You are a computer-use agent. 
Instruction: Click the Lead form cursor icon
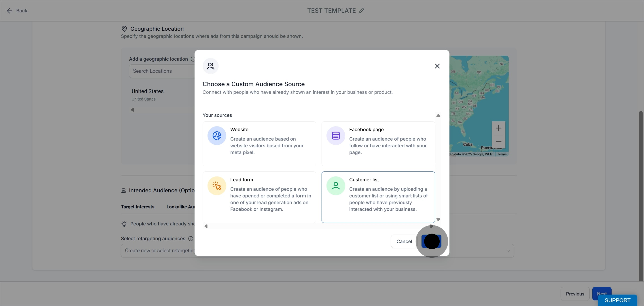coord(217,186)
